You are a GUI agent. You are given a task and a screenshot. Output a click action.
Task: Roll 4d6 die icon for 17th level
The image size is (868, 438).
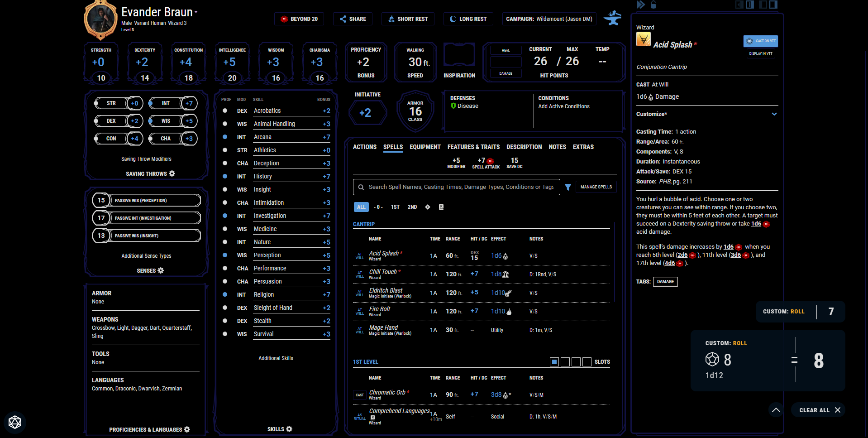[x=679, y=264]
